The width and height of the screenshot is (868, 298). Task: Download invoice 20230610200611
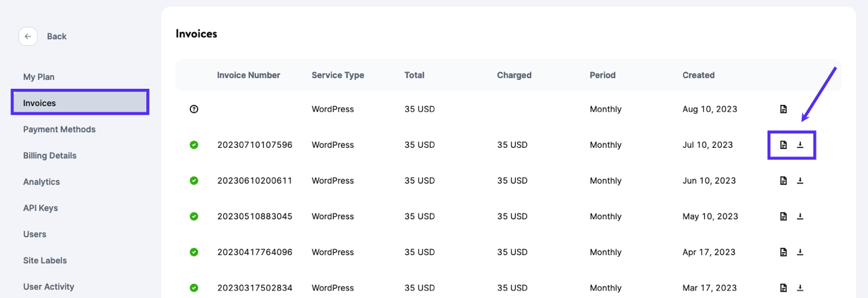tap(800, 181)
